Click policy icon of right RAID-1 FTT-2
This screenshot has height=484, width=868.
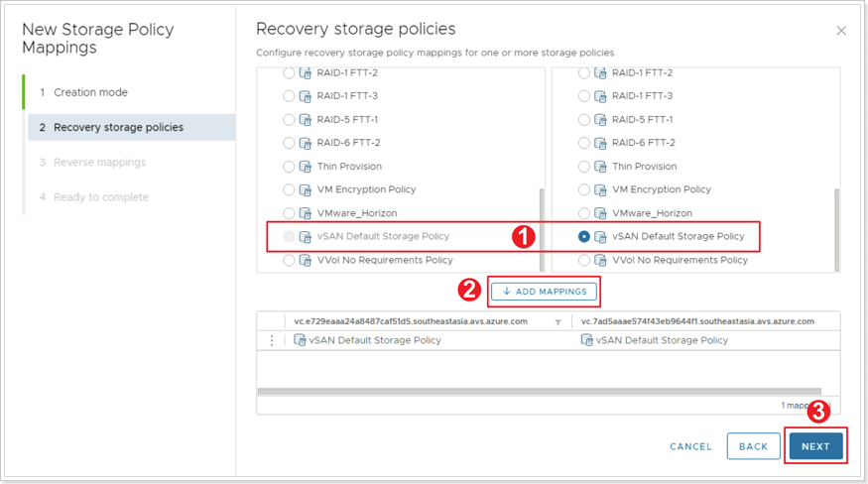tap(600, 73)
